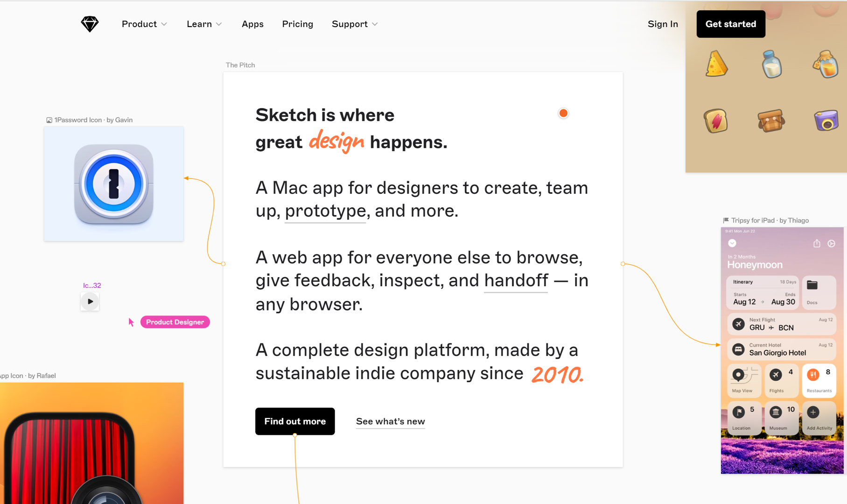
Task: Click the Find out more button
Action: 295,421
